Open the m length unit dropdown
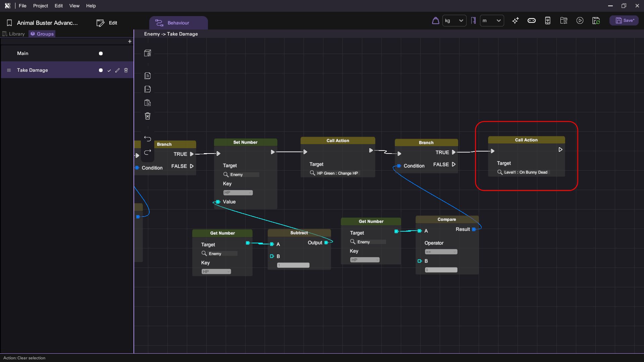This screenshot has width=644, height=362. click(x=492, y=20)
